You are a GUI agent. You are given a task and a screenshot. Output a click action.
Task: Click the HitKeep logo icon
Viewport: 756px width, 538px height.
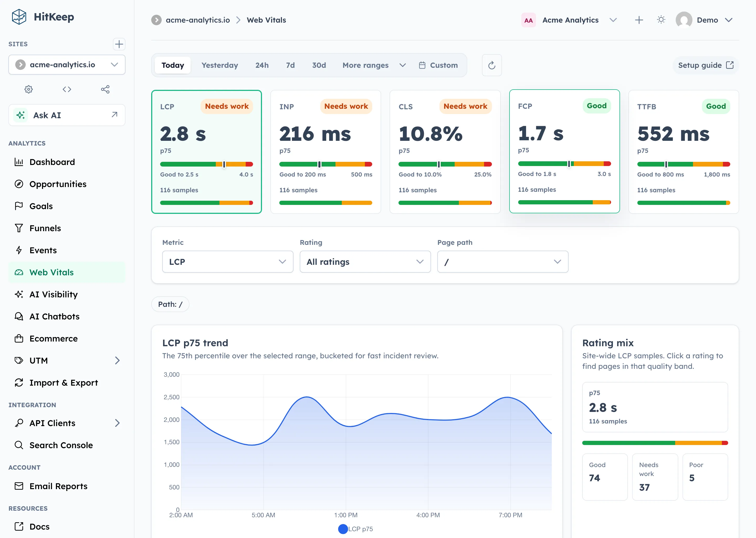[x=19, y=17]
